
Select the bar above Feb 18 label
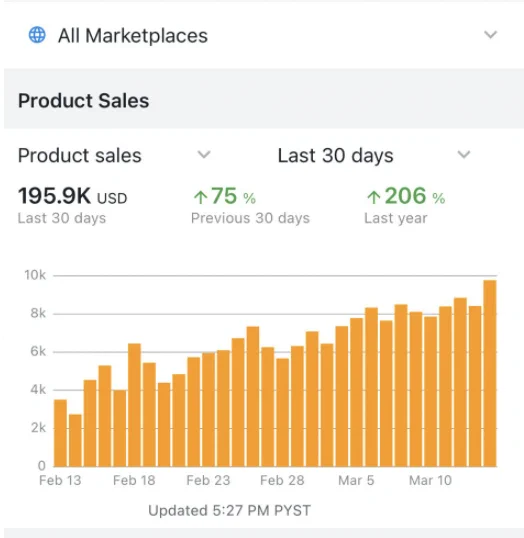(134, 405)
